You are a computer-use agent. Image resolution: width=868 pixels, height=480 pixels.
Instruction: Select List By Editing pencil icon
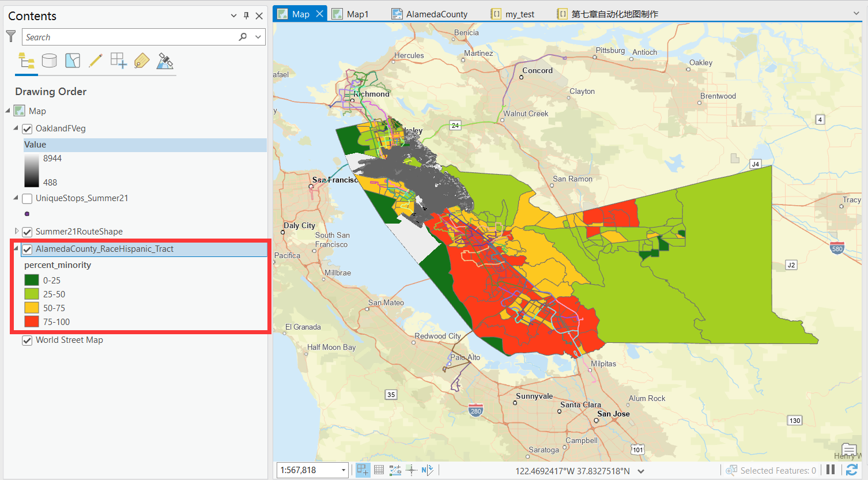pyautogui.click(x=96, y=61)
